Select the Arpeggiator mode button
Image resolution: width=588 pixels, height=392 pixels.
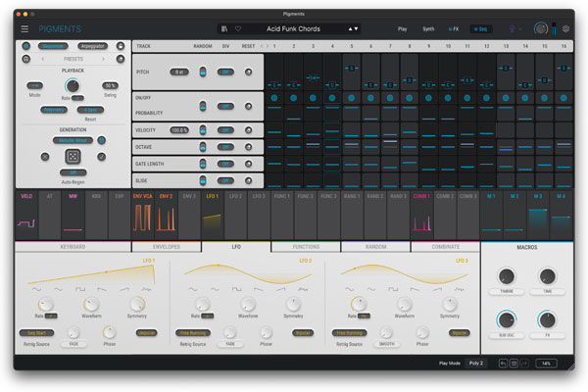93,46
